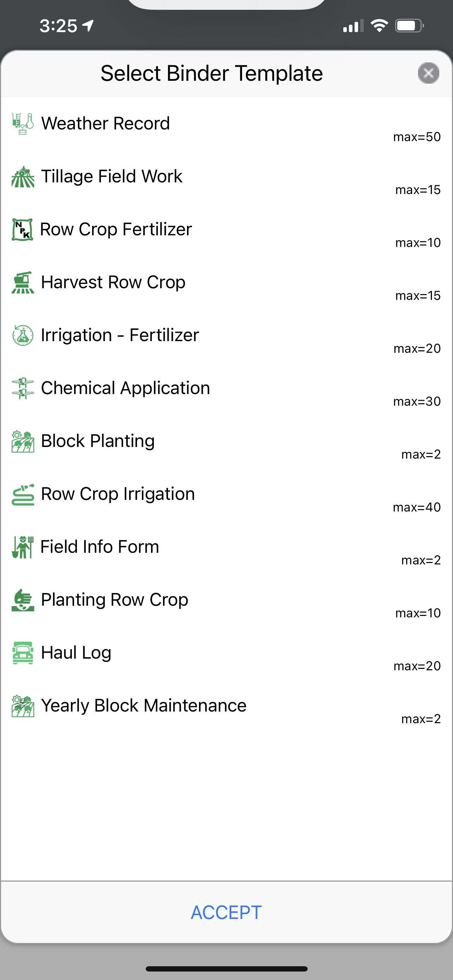Tap the Chemical Application sprayer icon
This screenshot has height=980, width=453.
23,388
